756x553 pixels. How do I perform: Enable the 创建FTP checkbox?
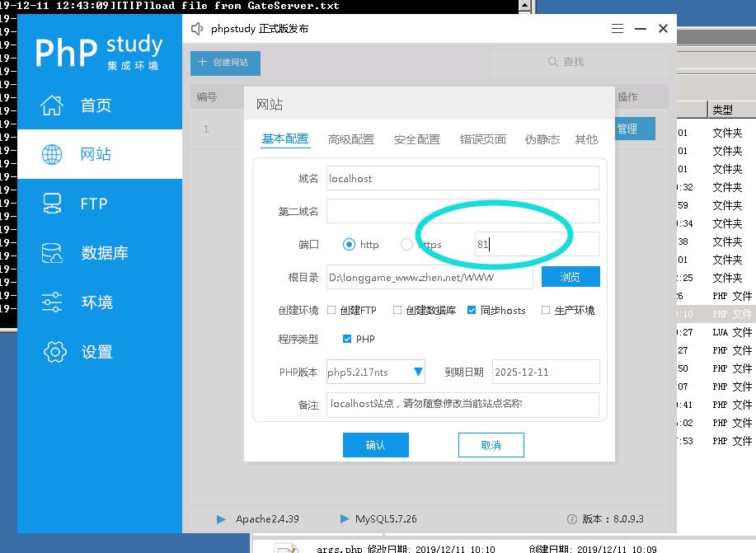pyautogui.click(x=331, y=311)
